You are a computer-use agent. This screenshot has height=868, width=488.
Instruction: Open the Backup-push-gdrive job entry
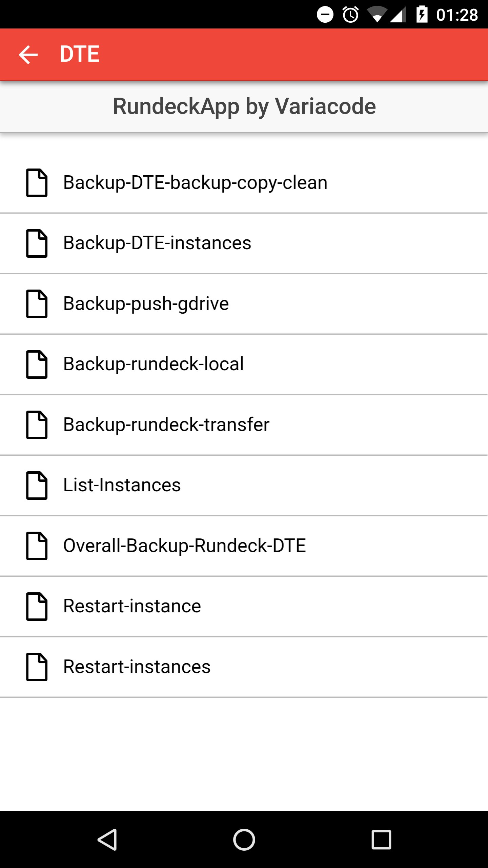(146, 304)
